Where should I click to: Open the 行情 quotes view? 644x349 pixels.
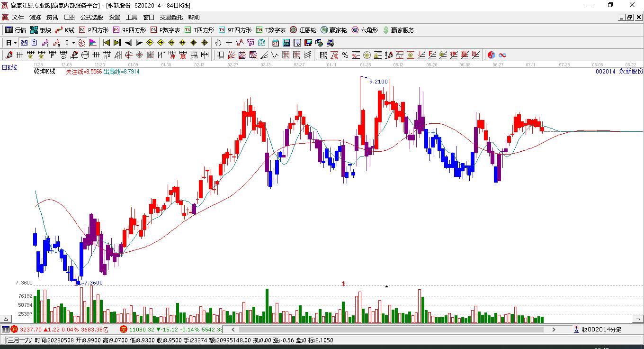tap(16, 30)
